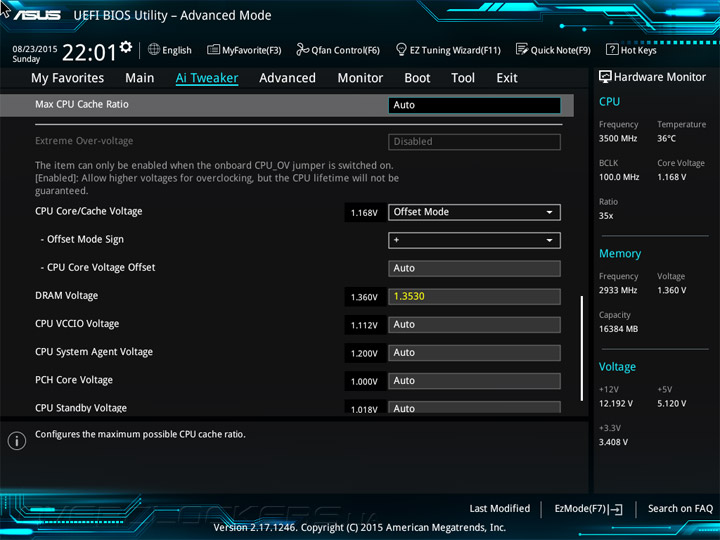720x540 pixels.
Task: Click the 3.408 V reading
Action: tap(613, 442)
